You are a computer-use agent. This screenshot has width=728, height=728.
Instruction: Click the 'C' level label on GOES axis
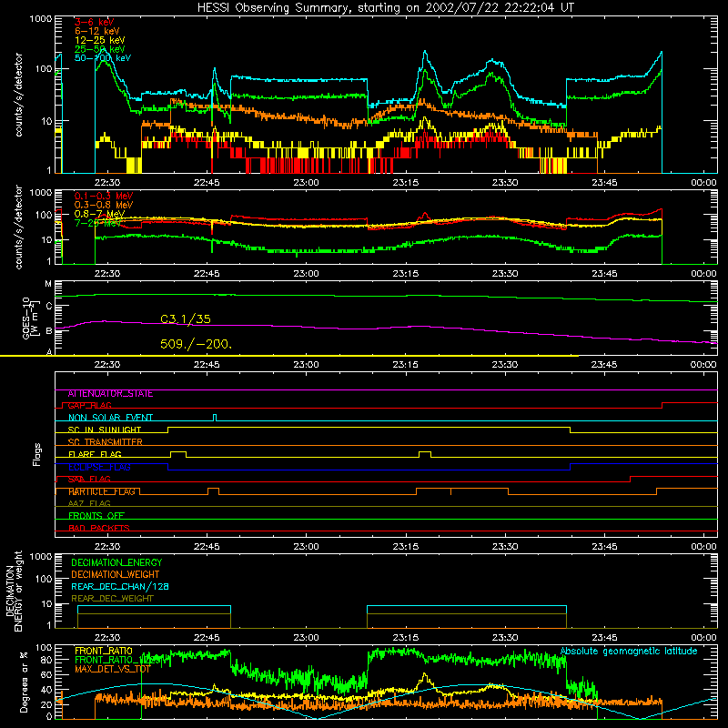(49, 306)
